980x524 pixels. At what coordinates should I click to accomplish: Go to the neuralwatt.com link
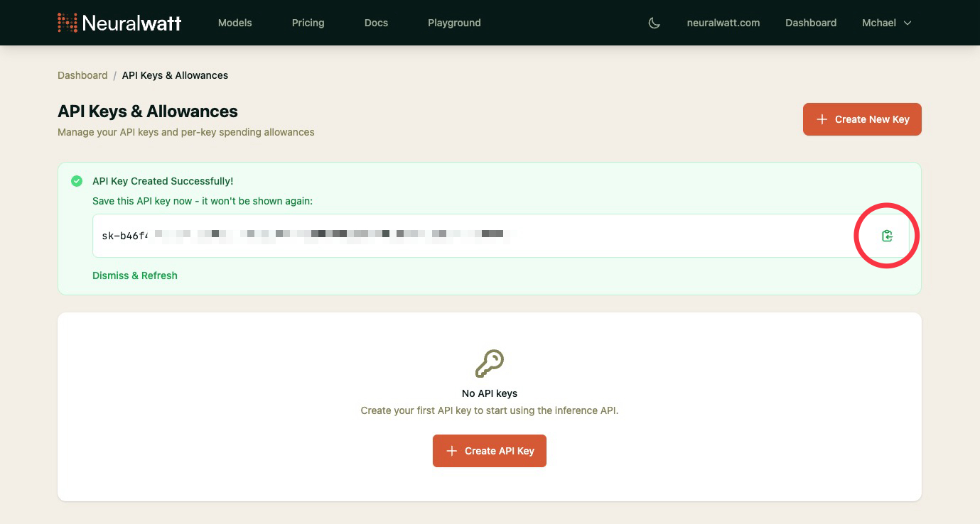click(723, 23)
